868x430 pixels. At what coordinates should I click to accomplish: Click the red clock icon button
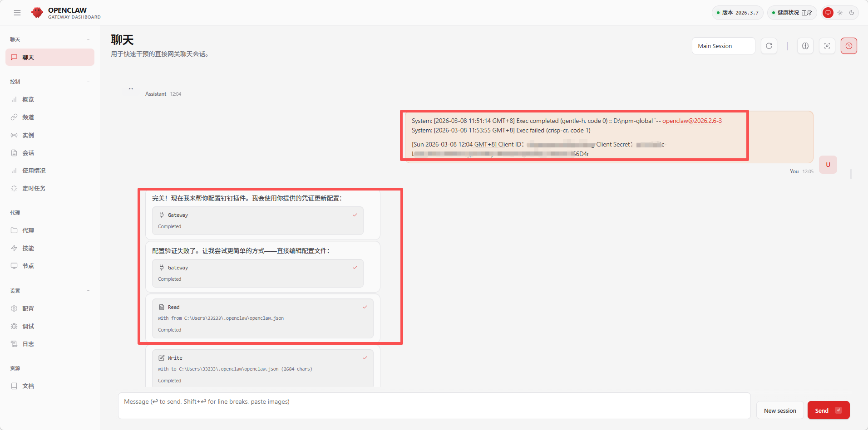(849, 46)
